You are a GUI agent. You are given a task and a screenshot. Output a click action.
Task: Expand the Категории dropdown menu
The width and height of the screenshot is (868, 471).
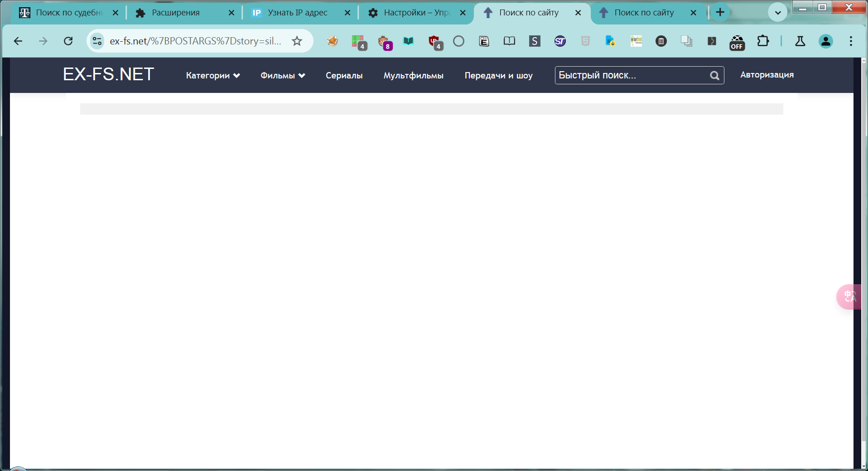click(212, 76)
